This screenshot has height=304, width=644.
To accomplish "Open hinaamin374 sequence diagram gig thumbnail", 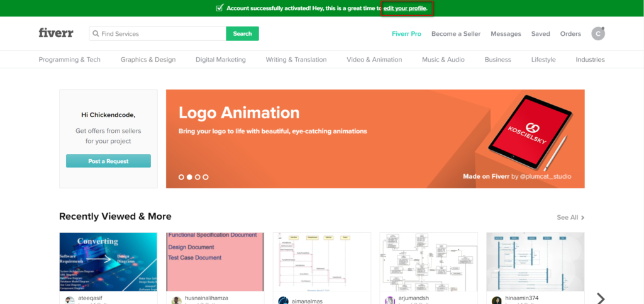I will (x=535, y=262).
